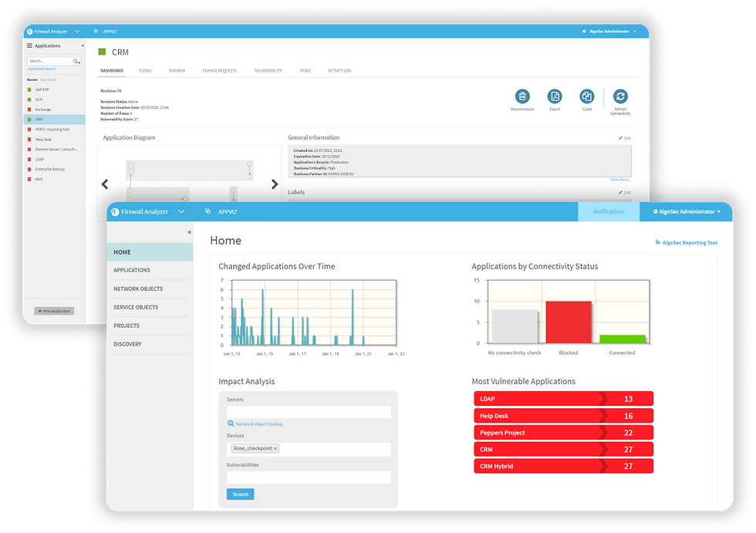Click the Export PDF icon
This screenshot has width=756, height=533.
[x=555, y=96]
